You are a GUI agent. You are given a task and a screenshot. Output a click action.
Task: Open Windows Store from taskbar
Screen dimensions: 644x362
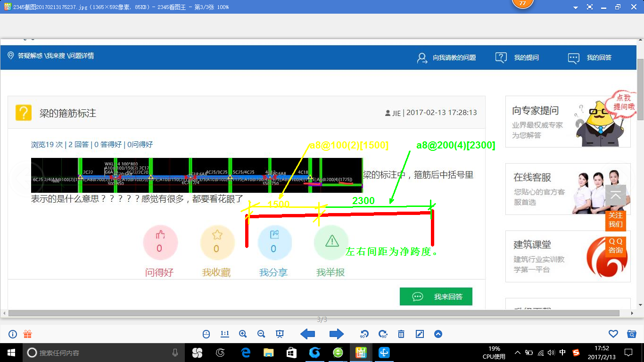click(x=292, y=353)
